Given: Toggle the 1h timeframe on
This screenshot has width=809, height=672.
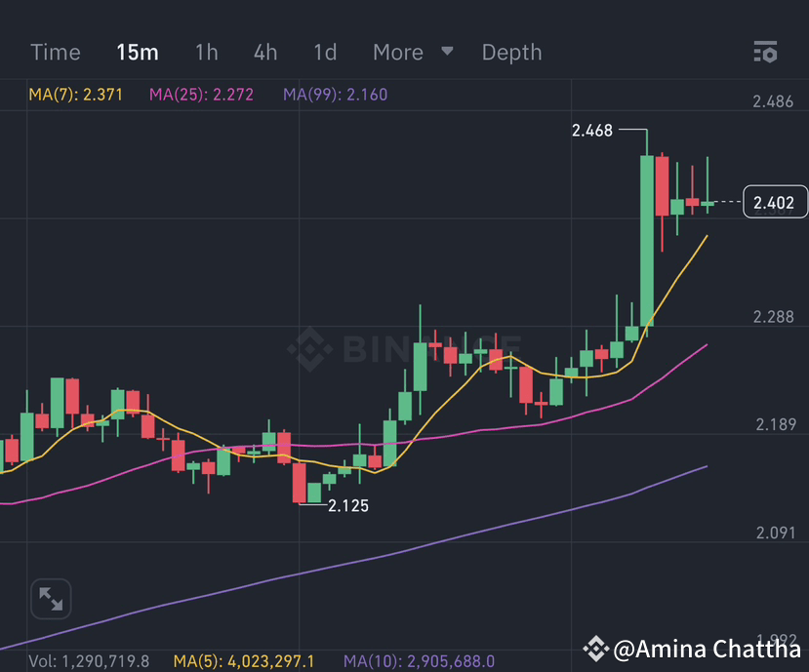Looking at the screenshot, I should [206, 53].
